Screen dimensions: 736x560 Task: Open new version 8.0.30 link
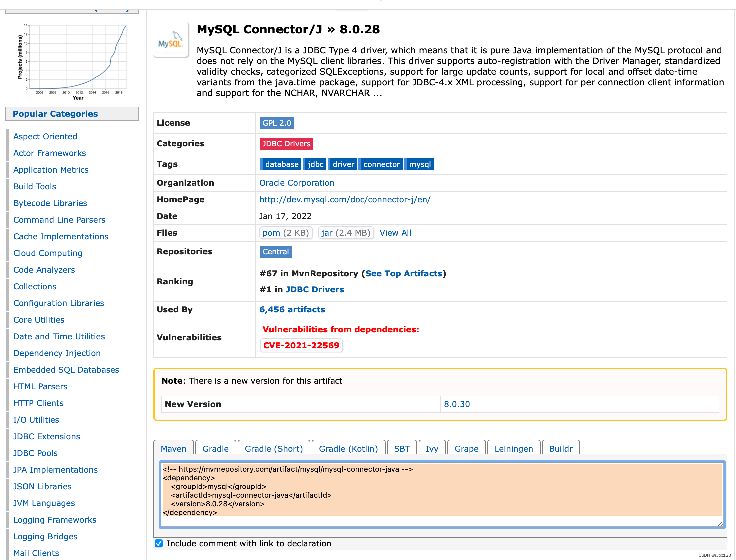457,404
